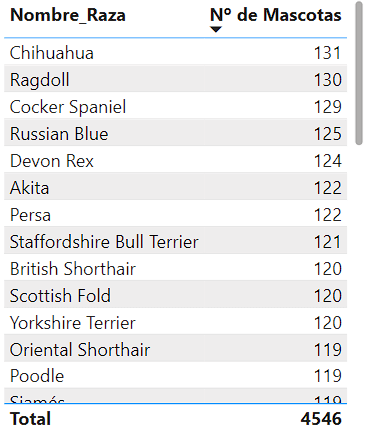Select the Scottish Fold row

[x=175, y=296]
